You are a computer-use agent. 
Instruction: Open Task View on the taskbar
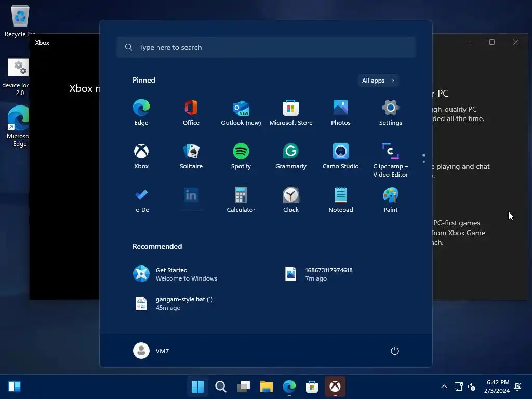coord(243,387)
